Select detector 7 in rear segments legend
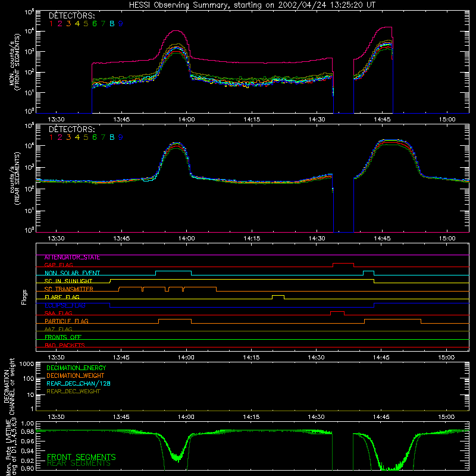Viewport: 476px width, 476px height. coord(103,137)
